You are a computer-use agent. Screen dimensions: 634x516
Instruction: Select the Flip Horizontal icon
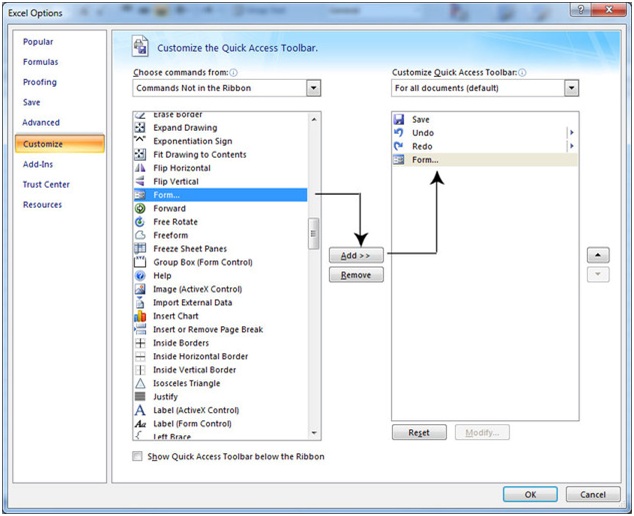[140, 168]
